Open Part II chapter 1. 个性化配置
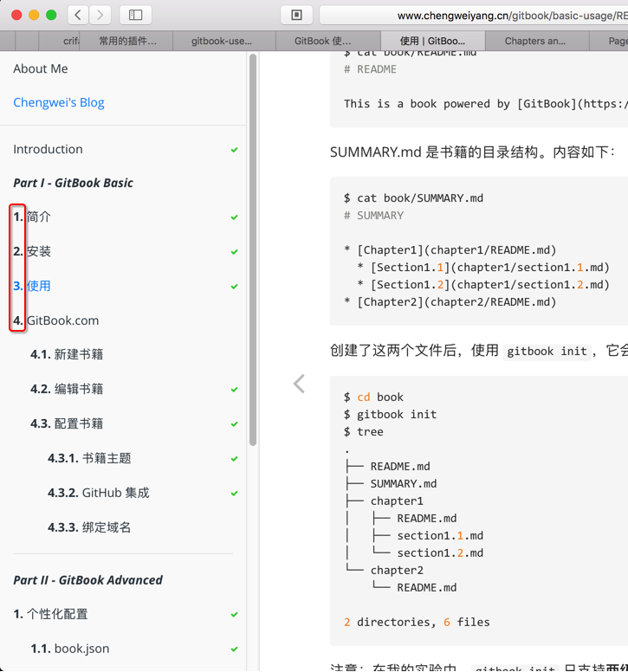The height and width of the screenshot is (672, 628). pyautogui.click(x=50, y=614)
